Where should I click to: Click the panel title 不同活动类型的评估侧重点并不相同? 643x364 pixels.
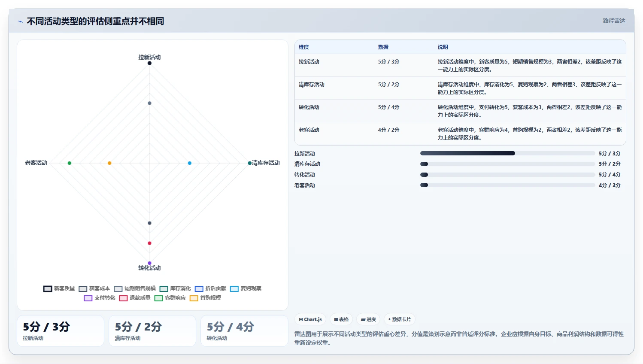click(95, 21)
